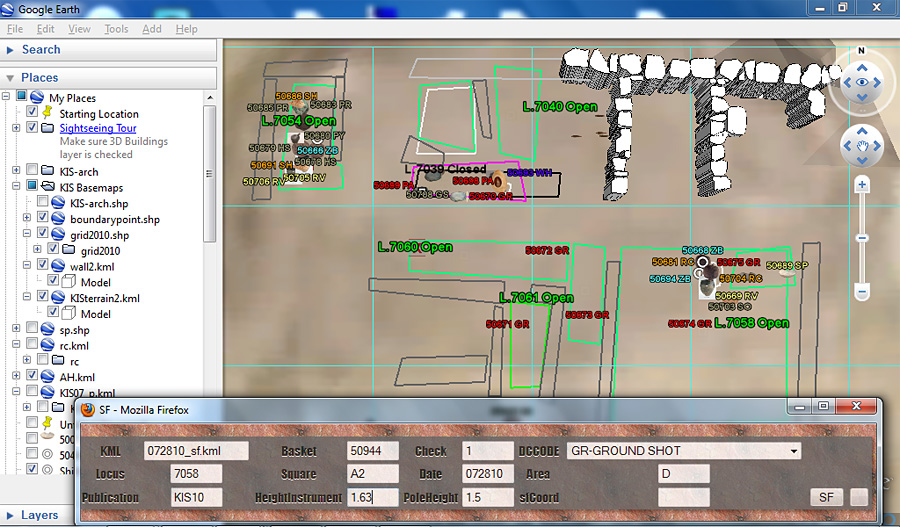Click the hand icon in the move joystick

(862, 146)
